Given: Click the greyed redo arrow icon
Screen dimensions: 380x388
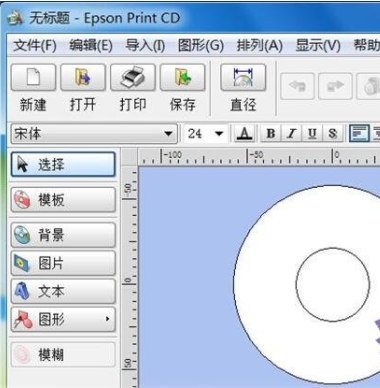Looking at the screenshot, I should (335, 86).
